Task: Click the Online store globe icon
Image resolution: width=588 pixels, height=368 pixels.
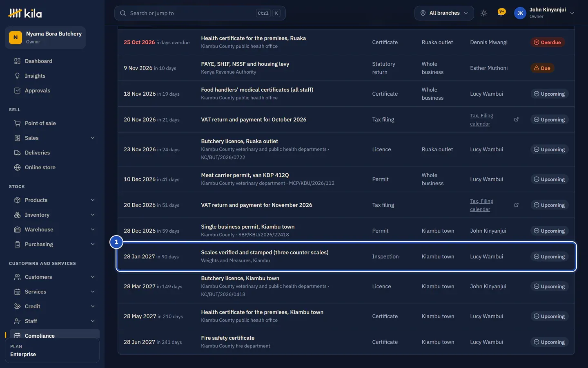Action: coord(17,167)
